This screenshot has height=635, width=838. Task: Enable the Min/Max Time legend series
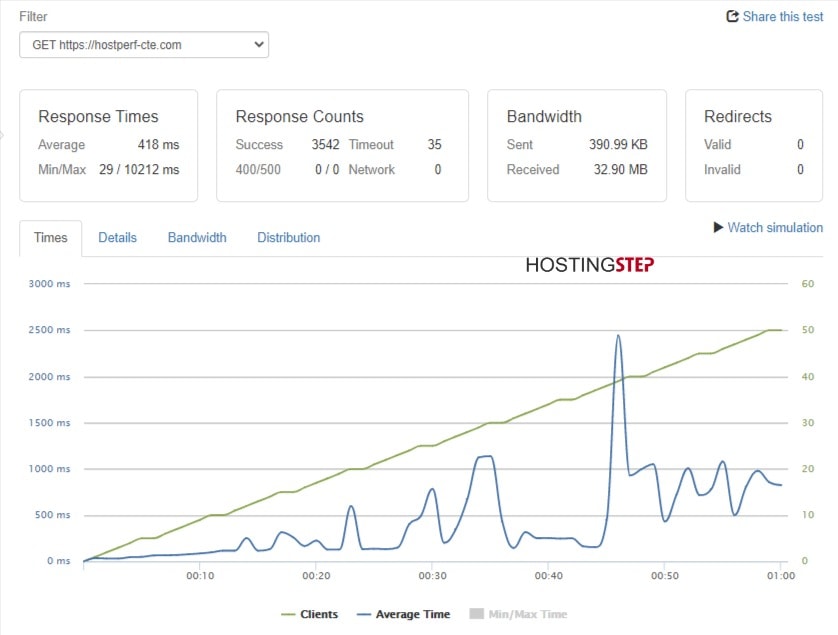click(x=527, y=614)
